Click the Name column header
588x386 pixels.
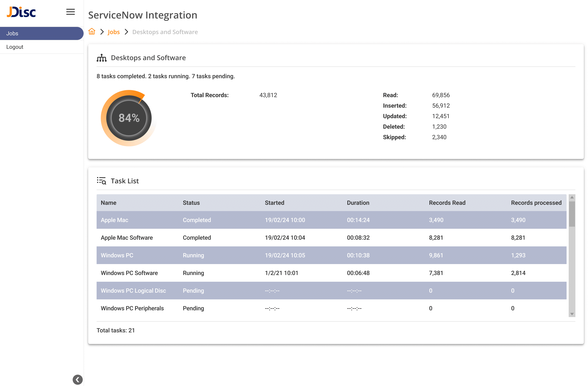(108, 202)
